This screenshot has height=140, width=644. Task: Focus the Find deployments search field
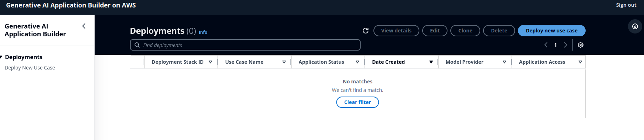[245, 45]
